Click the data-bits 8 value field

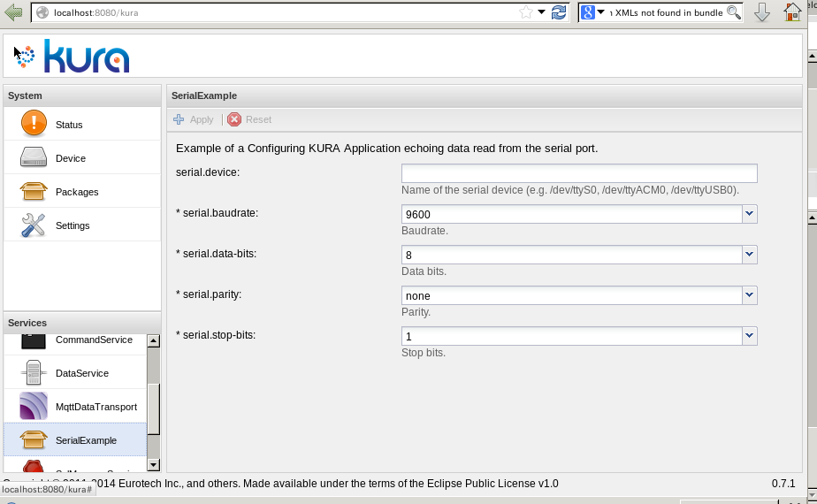[x=571, y=255]
